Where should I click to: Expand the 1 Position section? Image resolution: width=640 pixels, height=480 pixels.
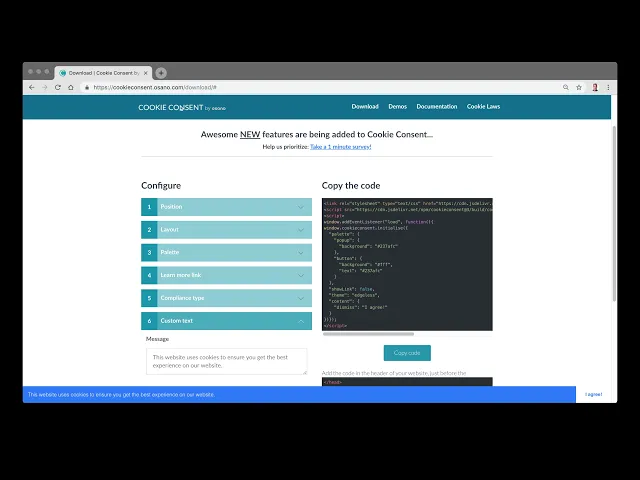coord(227,207)
